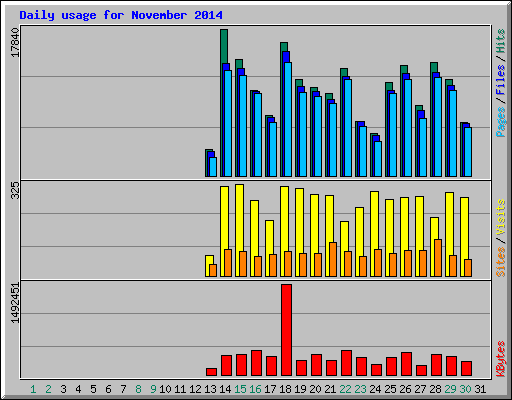512x400 pixels.
Task: Click the KBytes legend label
Action: click(x=500, y=359)
